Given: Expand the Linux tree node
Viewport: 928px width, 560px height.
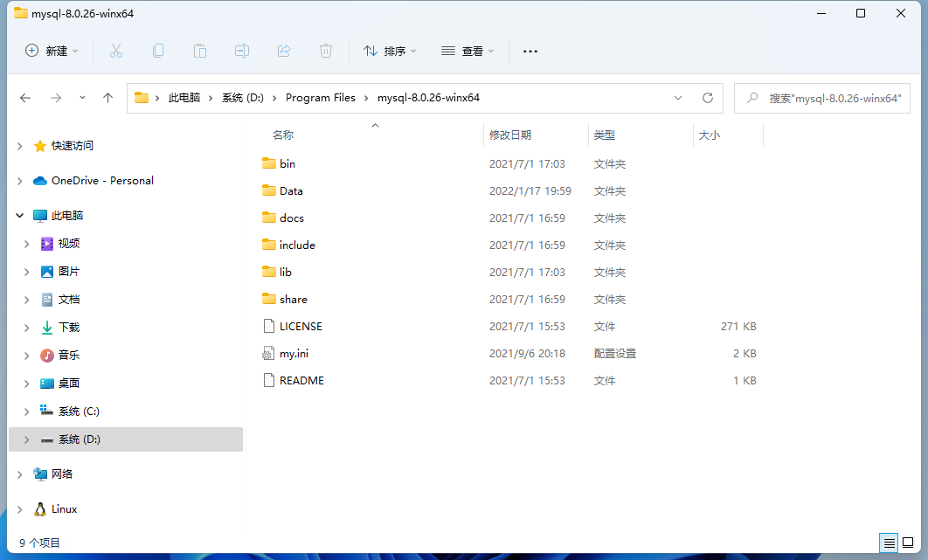Looking at the screenshot, I should (19, 509).
